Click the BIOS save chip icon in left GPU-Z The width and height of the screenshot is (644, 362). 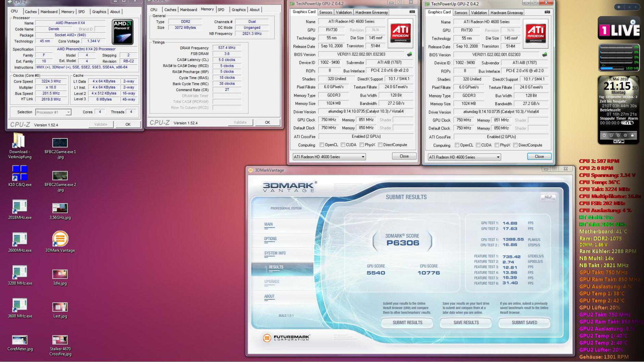click(409, 54)
